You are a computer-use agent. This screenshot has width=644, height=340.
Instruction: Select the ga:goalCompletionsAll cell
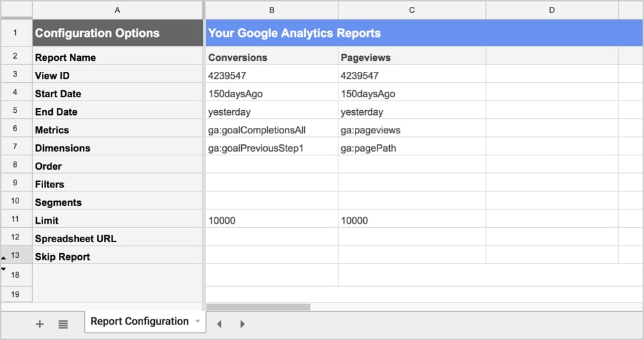(x=271, y=129)
